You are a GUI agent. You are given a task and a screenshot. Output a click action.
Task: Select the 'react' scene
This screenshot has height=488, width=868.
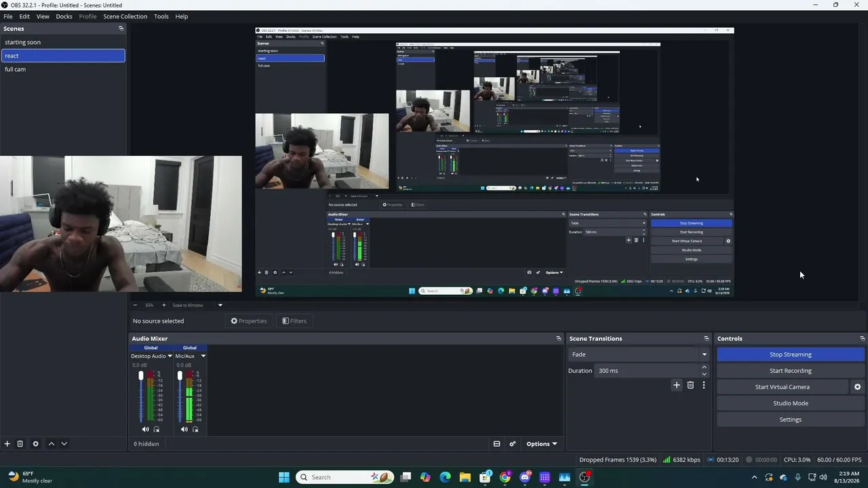63,56
